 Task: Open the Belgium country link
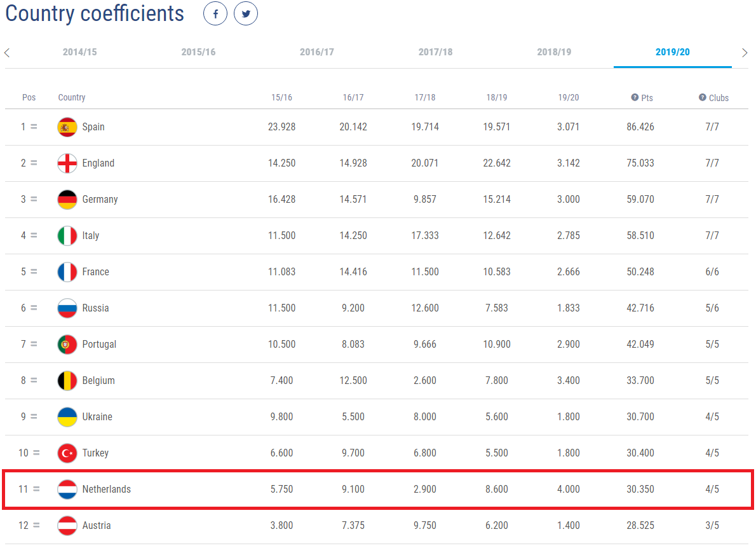(x=98, y=381)
